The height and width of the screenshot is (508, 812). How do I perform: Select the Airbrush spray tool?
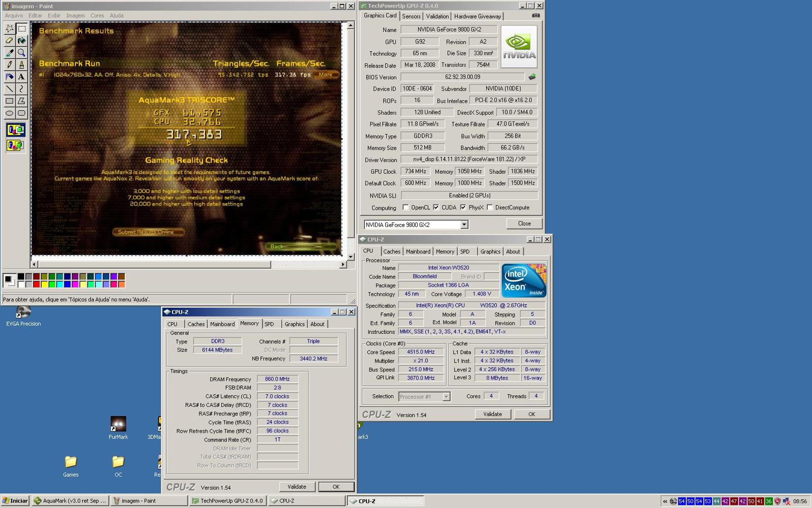point(10,77)
